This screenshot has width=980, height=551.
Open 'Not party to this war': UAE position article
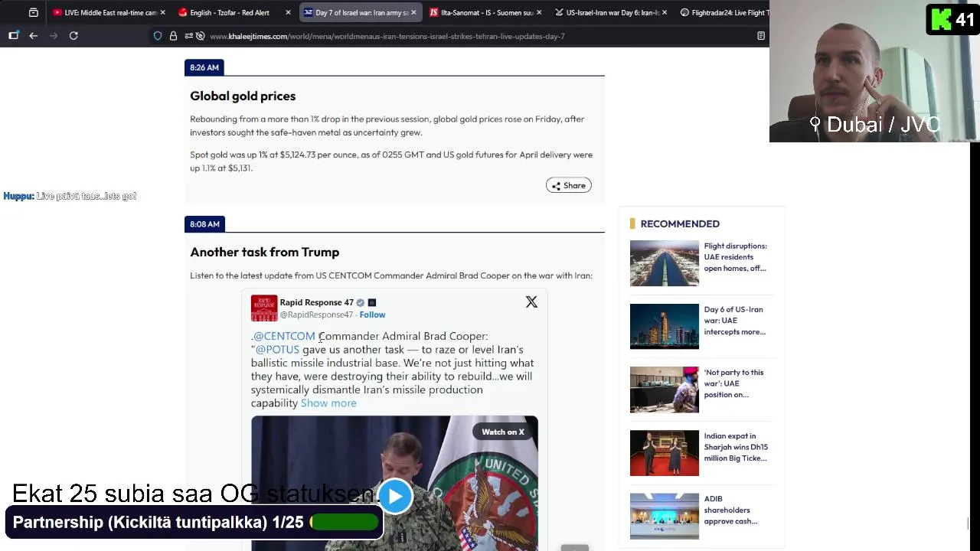(733, 383)
